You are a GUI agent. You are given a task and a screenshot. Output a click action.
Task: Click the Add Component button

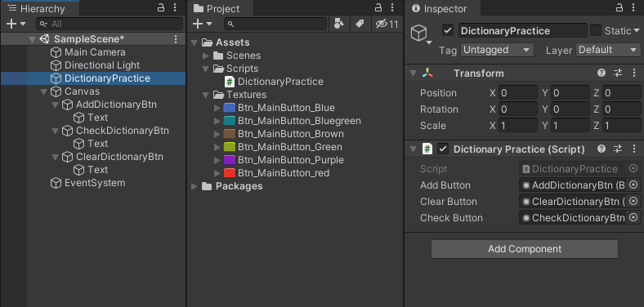[x=525, y=249]
